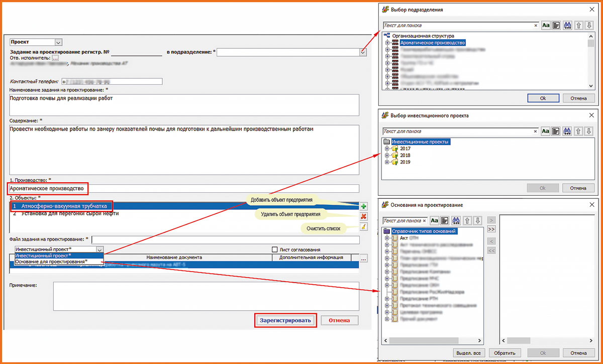Click Выдел. все button in Основания dialog
603x364 pixels.
point(470,353)
